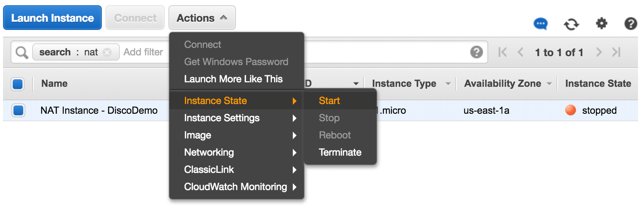Select Start from Instance State submenu
This screenshot has height=217, width=644.
(329, 101)
